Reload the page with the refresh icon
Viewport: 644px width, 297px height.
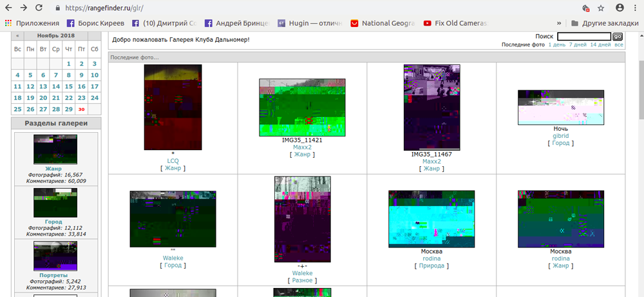(39, 8)
